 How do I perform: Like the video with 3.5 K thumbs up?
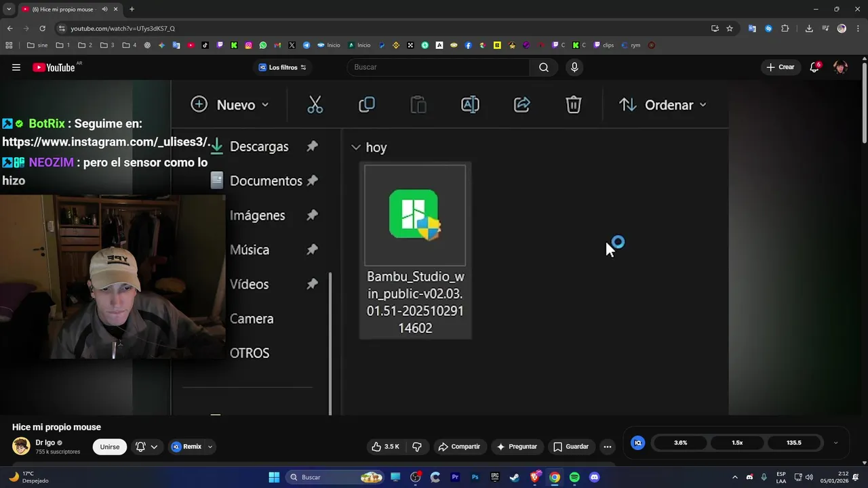pos(385,447)
